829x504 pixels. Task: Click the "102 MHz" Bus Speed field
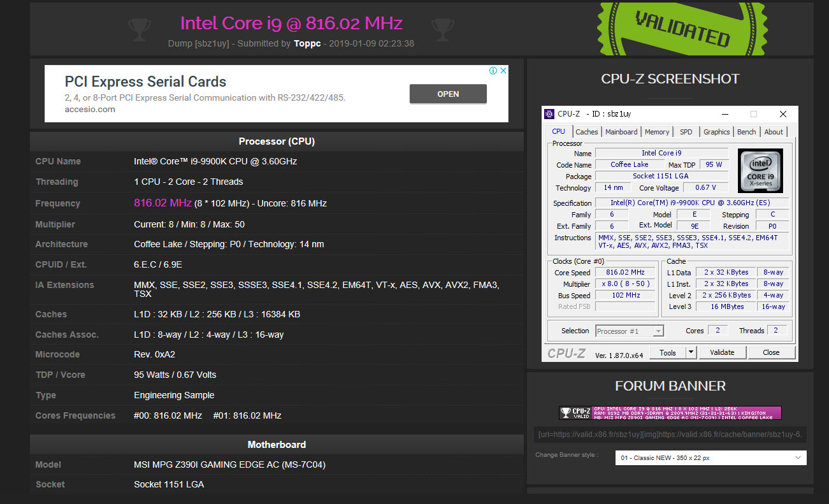626,295
